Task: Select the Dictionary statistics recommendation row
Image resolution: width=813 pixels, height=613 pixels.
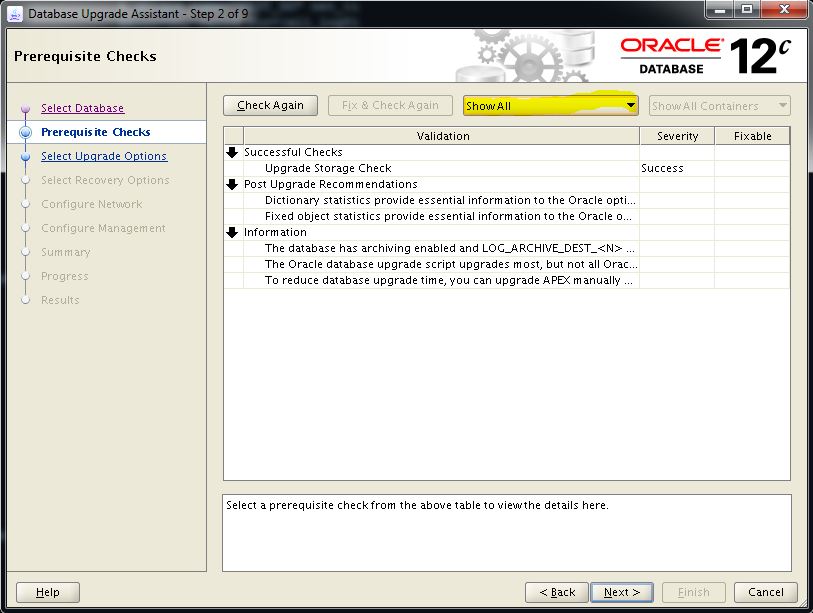Action: (448, 201)
